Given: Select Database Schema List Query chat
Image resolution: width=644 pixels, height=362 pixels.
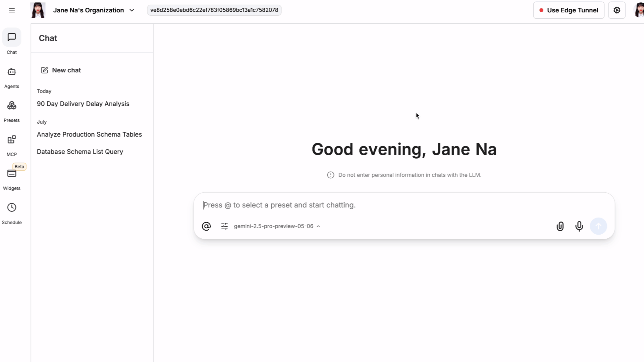Looking at the screenshot, I should tap(80, 152).
